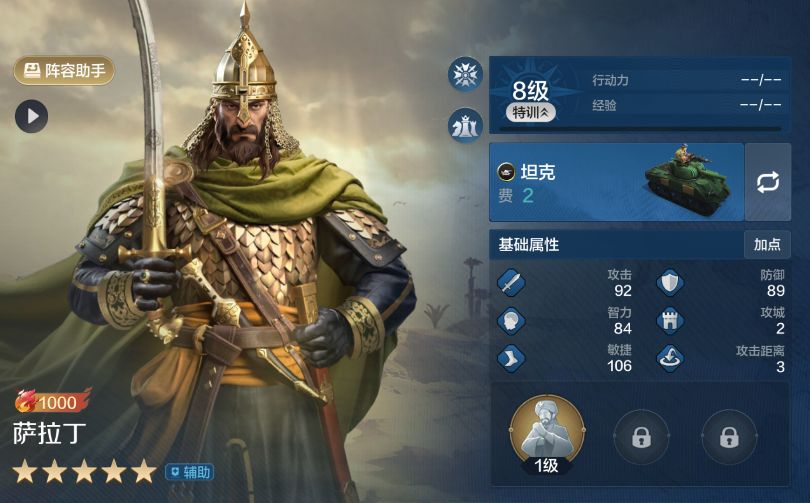Click the shield 防御 defense icon

[x=670, y=282]
